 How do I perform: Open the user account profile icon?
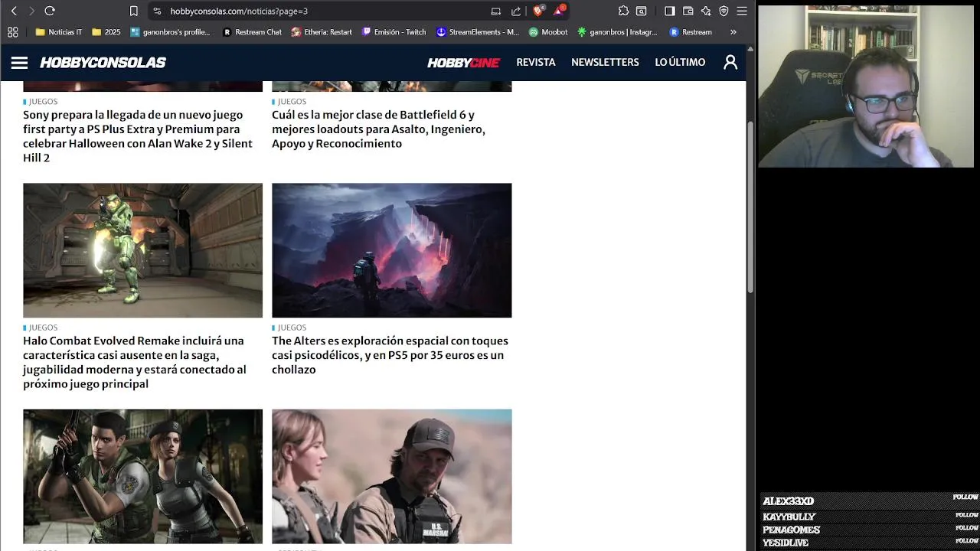[730, 63]
